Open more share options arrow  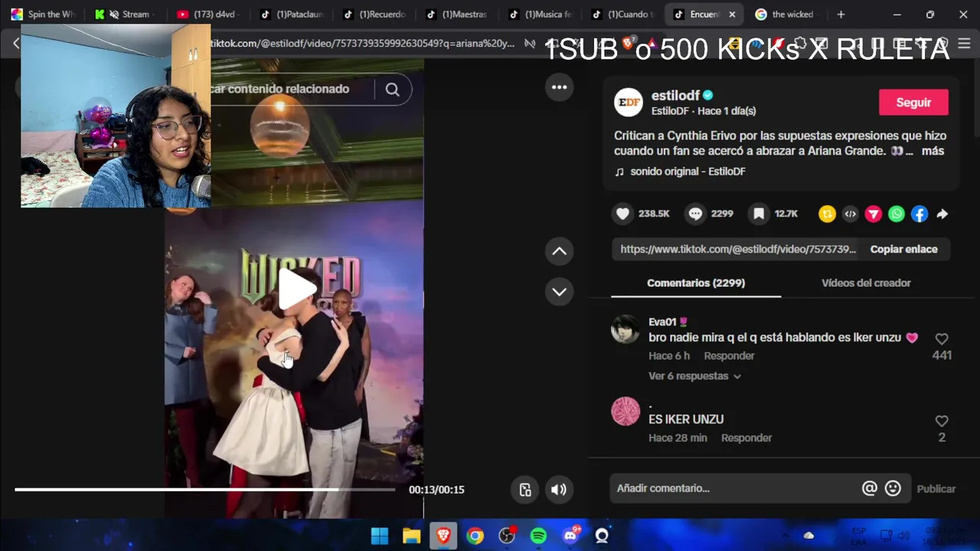coord(942,214)
